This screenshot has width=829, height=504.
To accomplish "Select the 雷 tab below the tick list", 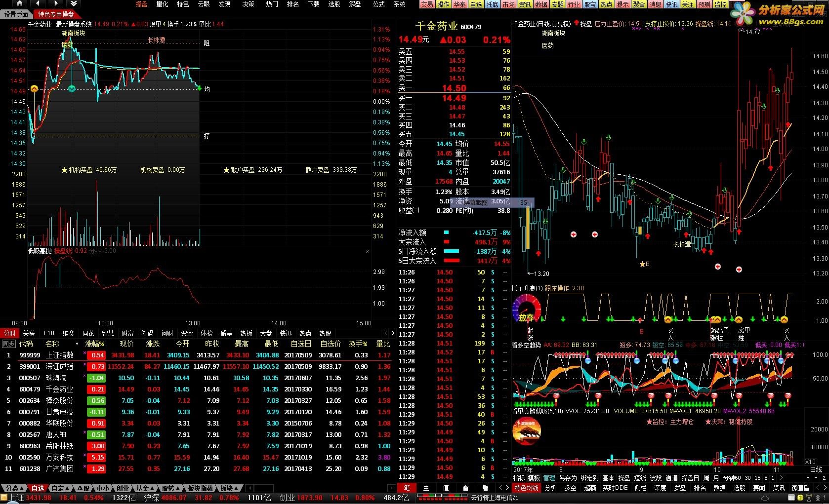I will (465, 488).
